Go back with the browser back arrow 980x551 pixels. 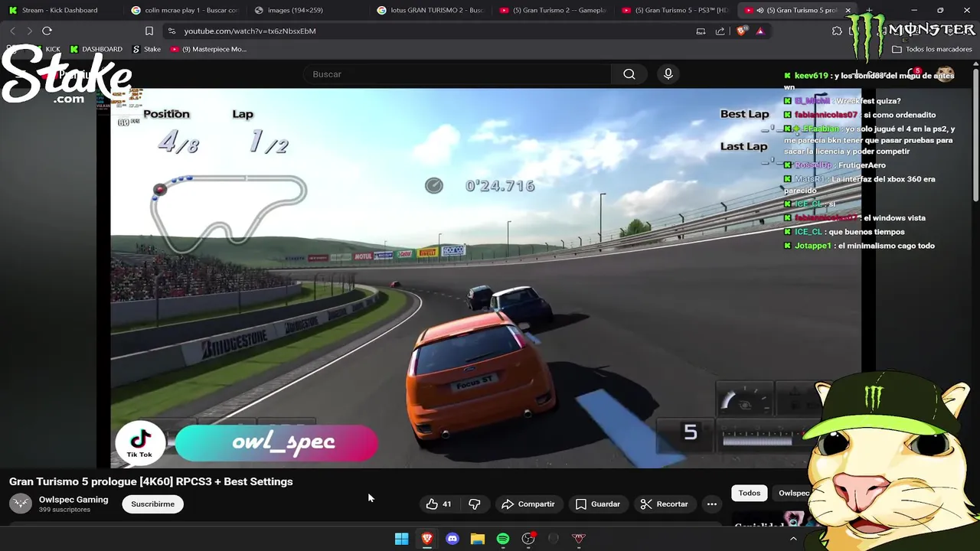click(x=13, y=31)
